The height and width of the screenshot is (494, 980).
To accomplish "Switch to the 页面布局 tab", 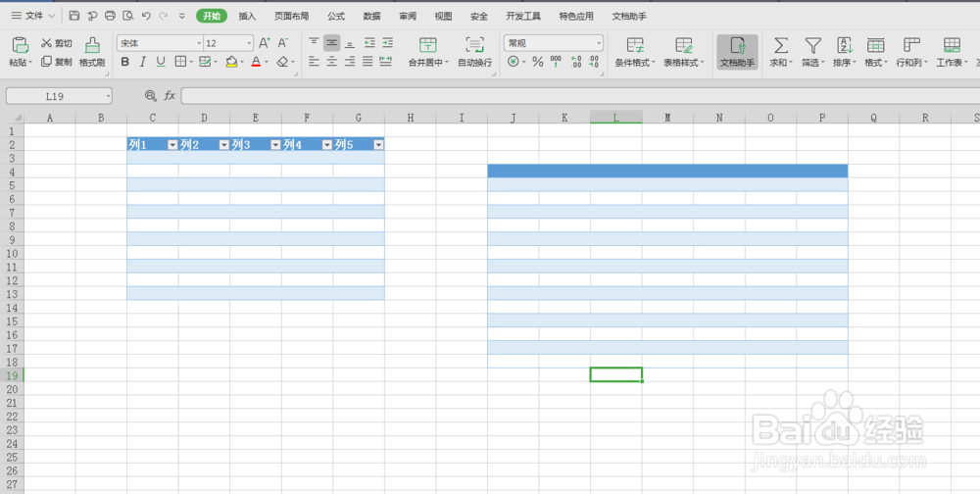I will (292, 17).
